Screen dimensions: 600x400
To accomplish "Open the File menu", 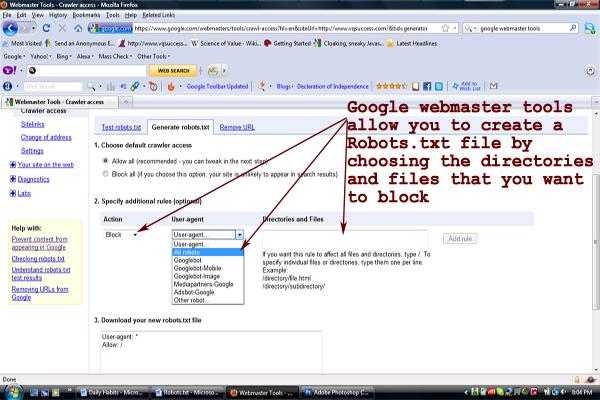I will (7, 15).
